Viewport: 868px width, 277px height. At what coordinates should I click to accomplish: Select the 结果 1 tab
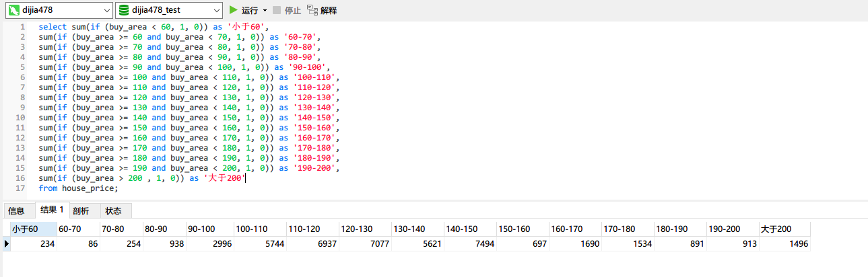pos(52,210)
